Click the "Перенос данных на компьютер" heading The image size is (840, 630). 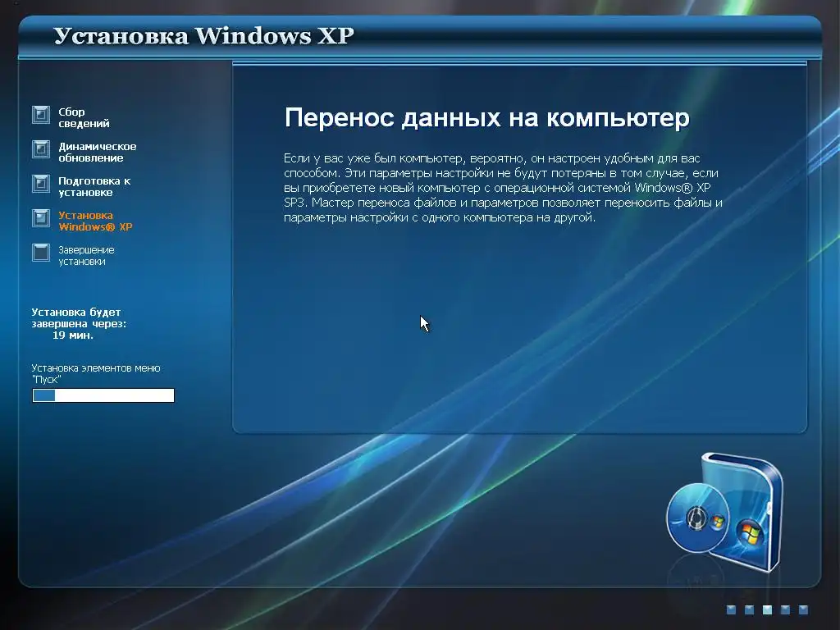(487, 118)
